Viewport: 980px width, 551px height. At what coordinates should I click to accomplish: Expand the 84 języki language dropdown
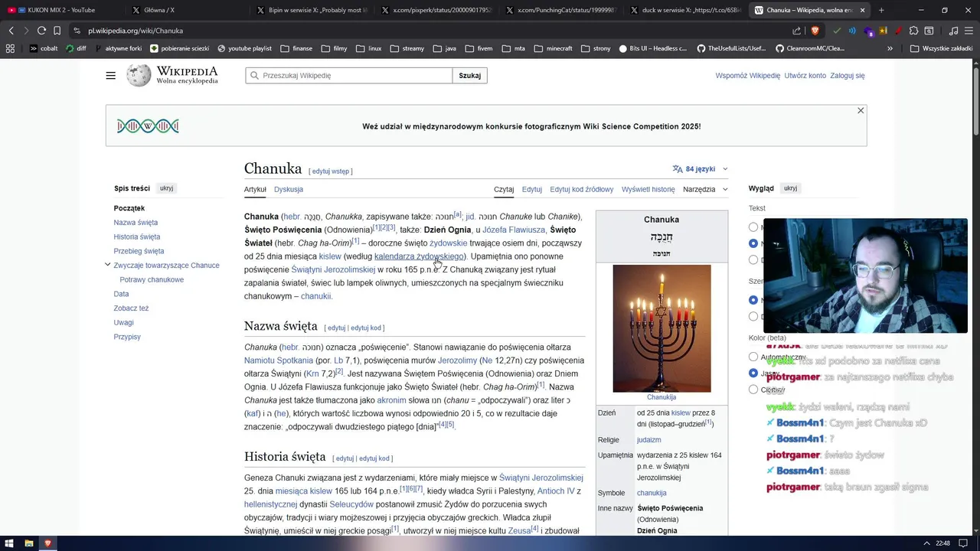pos(701,169)
